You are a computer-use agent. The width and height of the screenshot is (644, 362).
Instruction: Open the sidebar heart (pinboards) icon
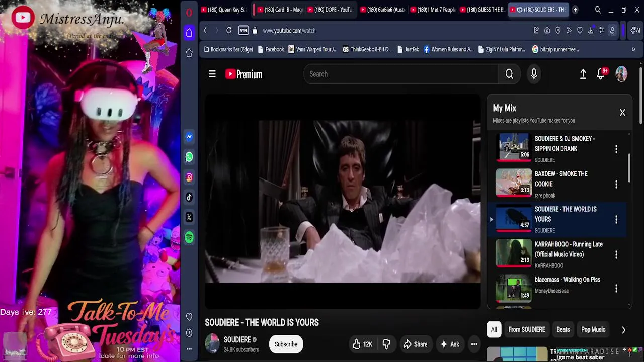pyautogui.click(x=189, y=317)
